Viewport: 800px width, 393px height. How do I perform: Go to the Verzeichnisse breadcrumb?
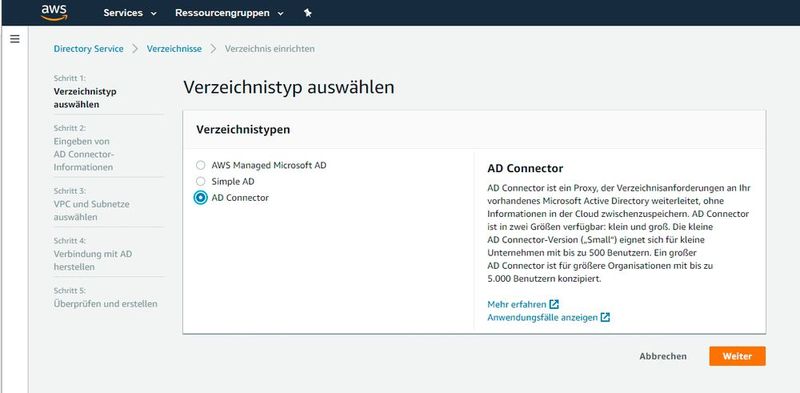tap(174, 48)
